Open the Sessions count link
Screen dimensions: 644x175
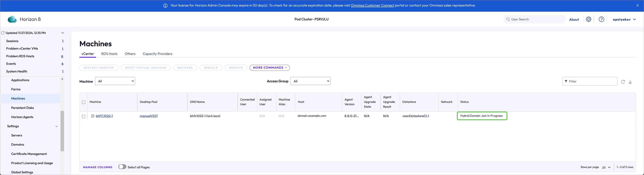tap(63, 41)
